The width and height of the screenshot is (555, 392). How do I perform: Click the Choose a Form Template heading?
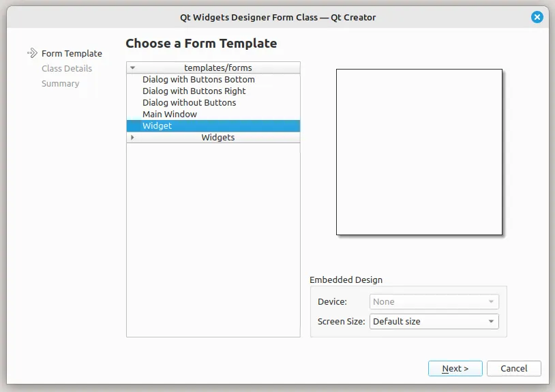201,44
